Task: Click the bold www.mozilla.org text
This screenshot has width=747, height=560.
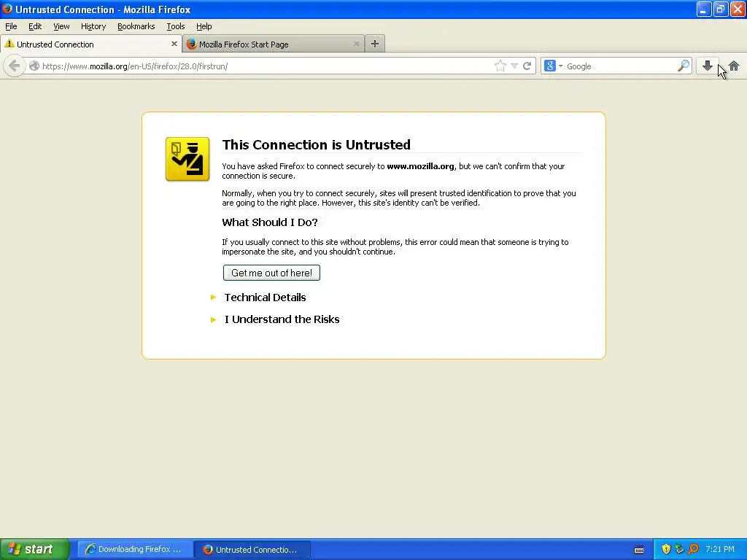Action: [420, 166]
